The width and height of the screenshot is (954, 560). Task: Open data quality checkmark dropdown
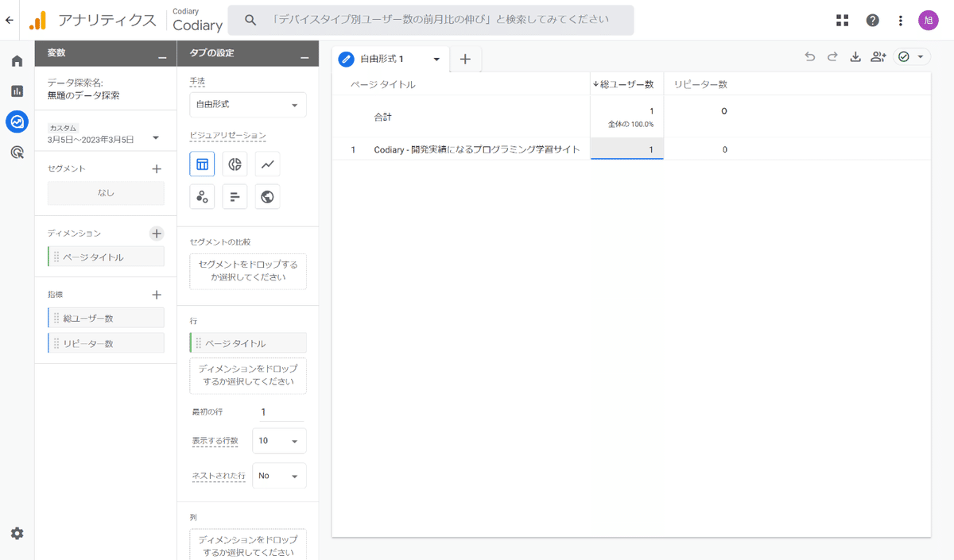(x=911, y=56)
